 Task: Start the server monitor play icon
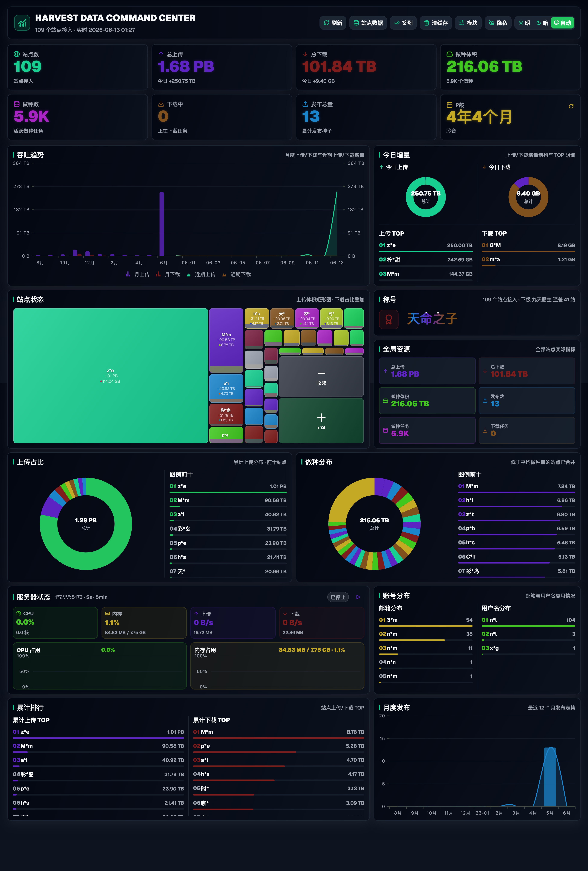(x=358, y=597)
